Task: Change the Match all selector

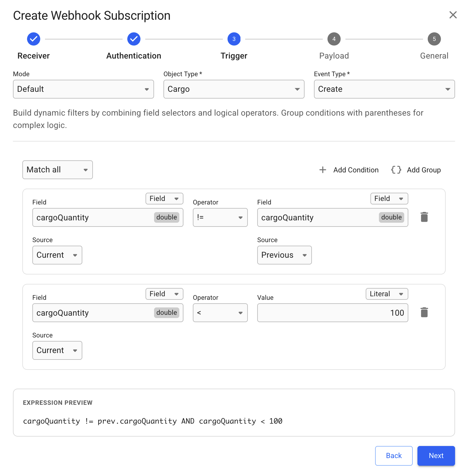Action: 58,170
